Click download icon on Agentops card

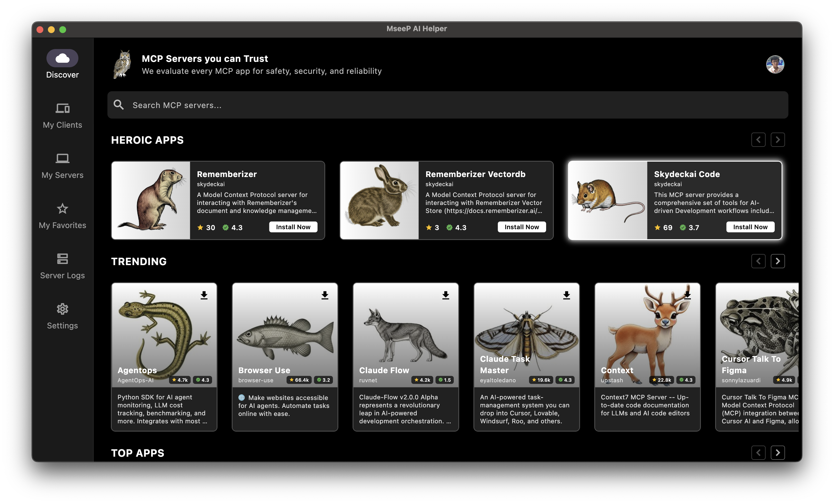point(204,295)
